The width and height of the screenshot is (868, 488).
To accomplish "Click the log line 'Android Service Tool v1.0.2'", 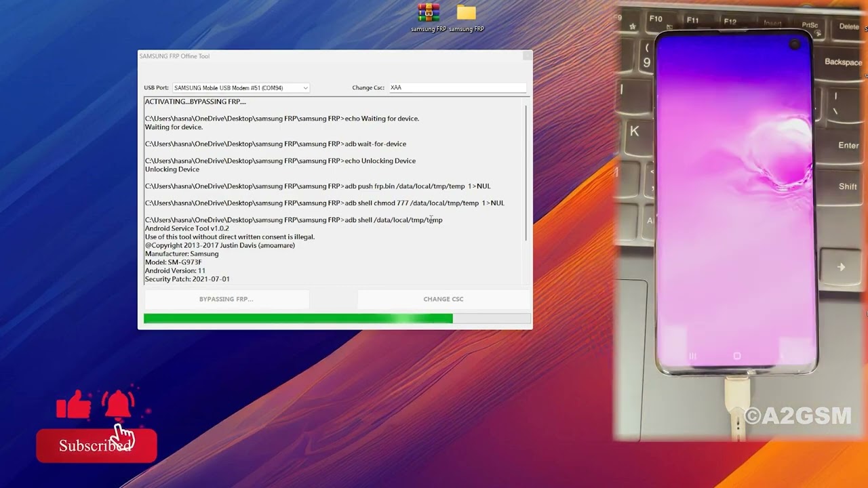I will click(x=187, y=228).
